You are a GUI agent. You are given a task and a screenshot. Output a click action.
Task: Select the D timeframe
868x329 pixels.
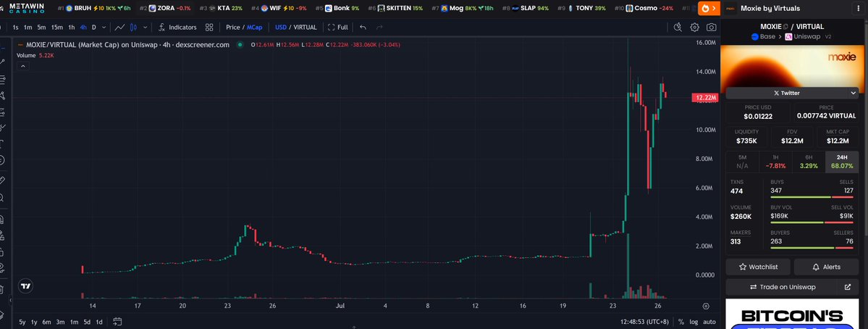(94, 27)
